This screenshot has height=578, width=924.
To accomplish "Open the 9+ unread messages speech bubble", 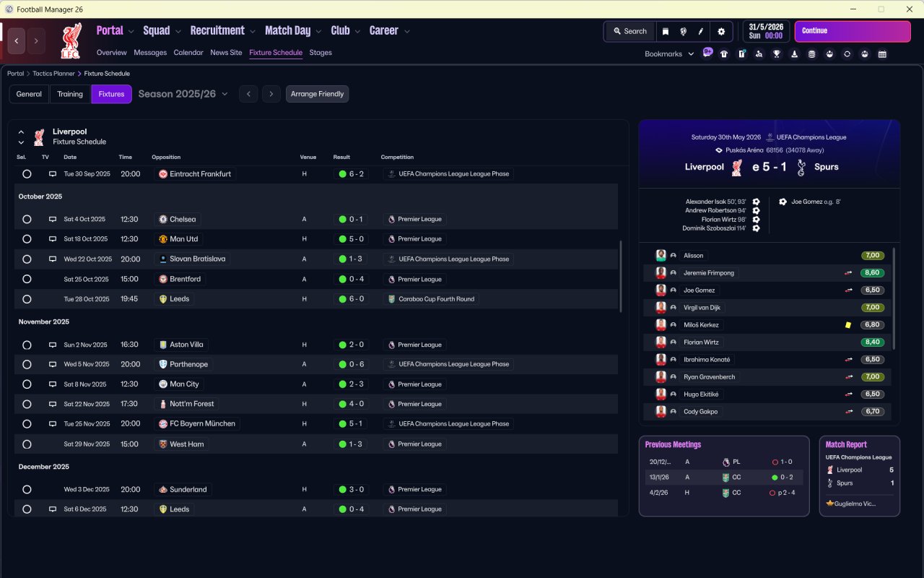I will 707,53.
